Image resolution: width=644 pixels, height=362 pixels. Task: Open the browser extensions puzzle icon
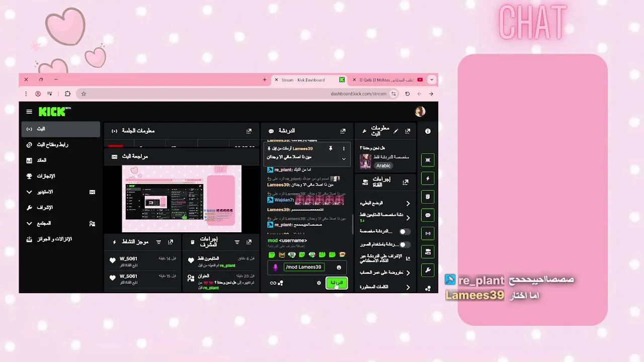tap(67, 94)
